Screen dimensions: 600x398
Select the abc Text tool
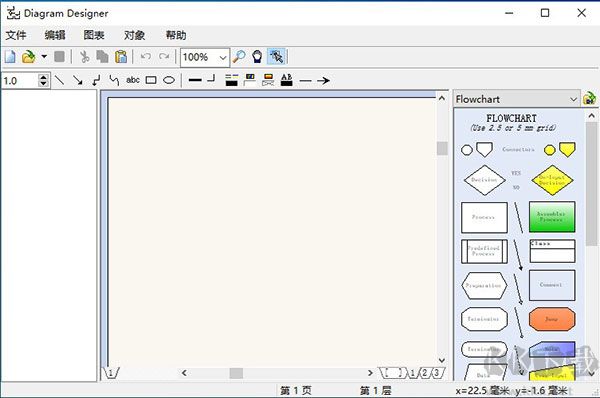coord(133,80)
